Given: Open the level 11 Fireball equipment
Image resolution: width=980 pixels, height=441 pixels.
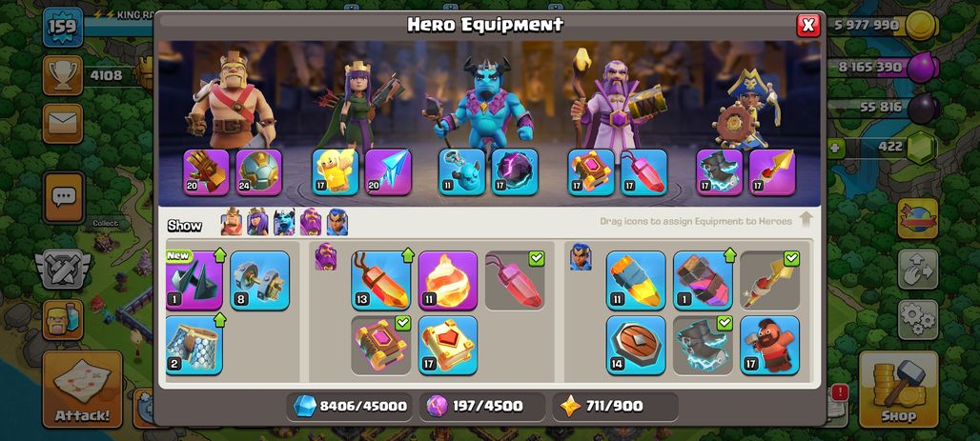Looking at the screenshot, I should (447, 280).
